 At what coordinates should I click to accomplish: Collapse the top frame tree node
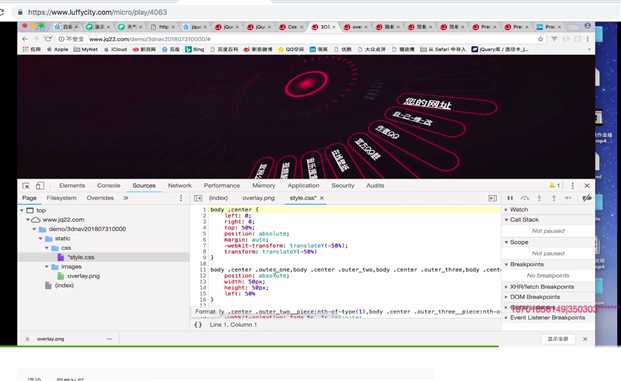[x=22, y=210]
